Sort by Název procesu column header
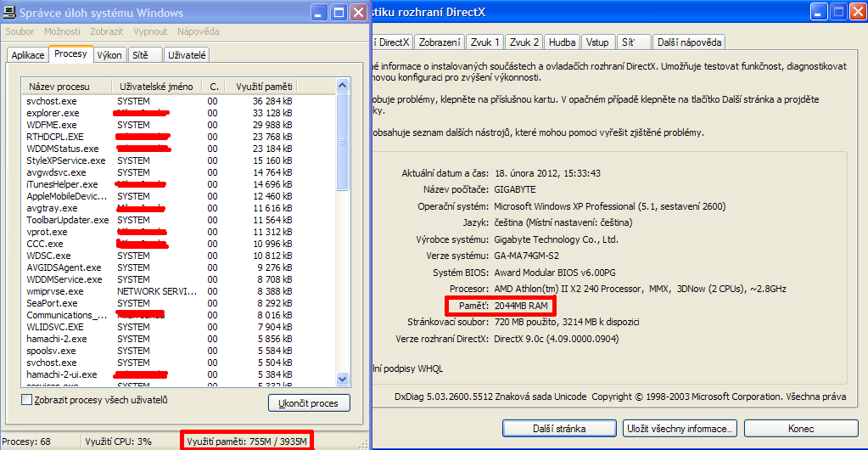 click(66, 87)
